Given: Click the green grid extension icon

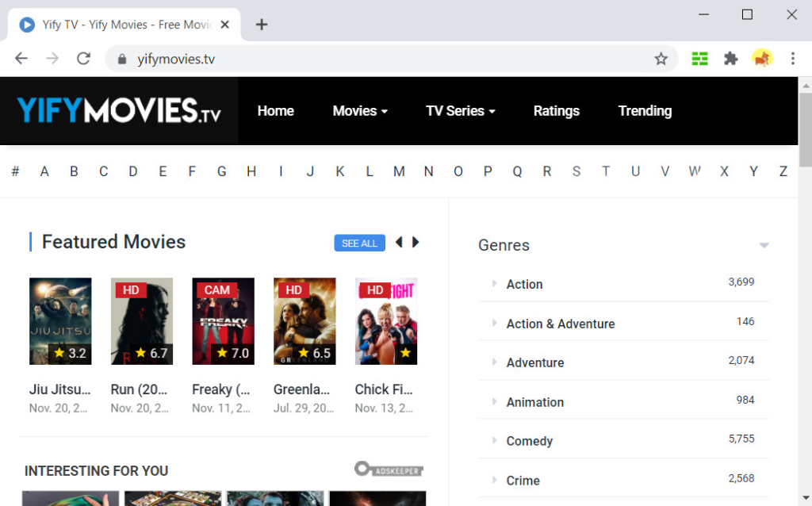Looking at the screenshot, I should (x=699, y=59).
